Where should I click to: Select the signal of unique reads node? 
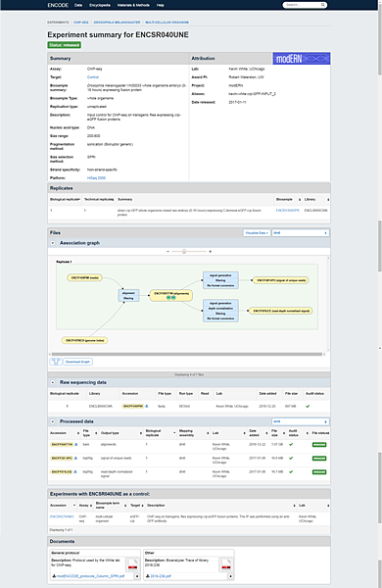pyautogui.click(x=280, y=280)
